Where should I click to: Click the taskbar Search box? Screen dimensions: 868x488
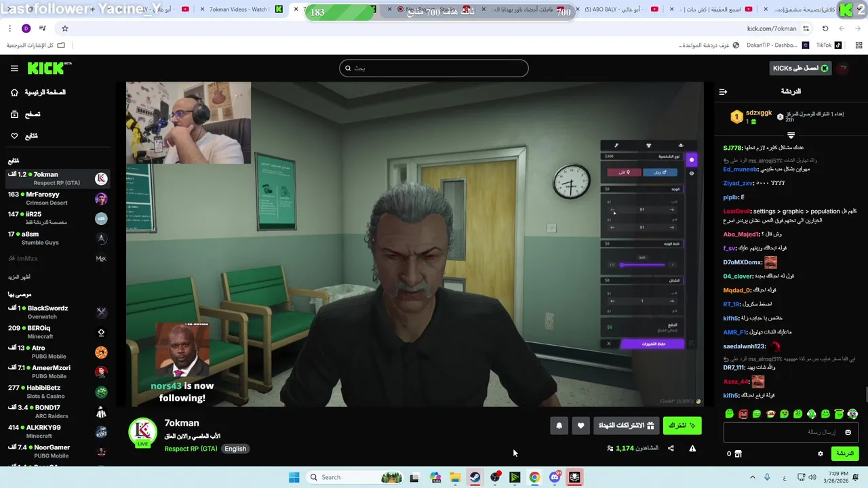(x=354, y=477)
